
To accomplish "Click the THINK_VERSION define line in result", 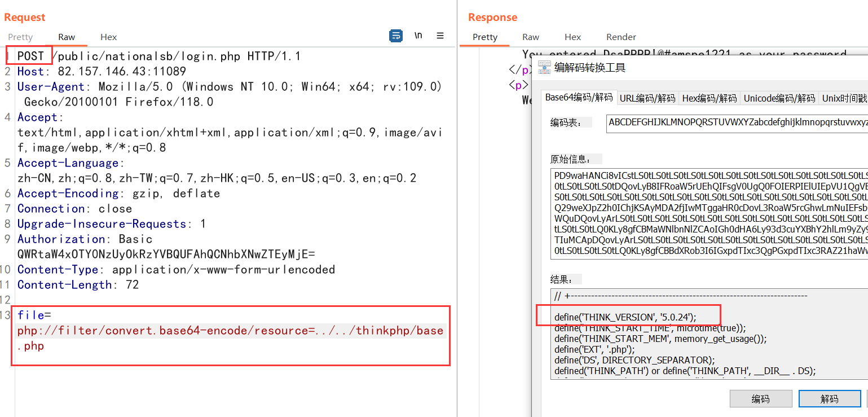I will [x=625, y=317].
